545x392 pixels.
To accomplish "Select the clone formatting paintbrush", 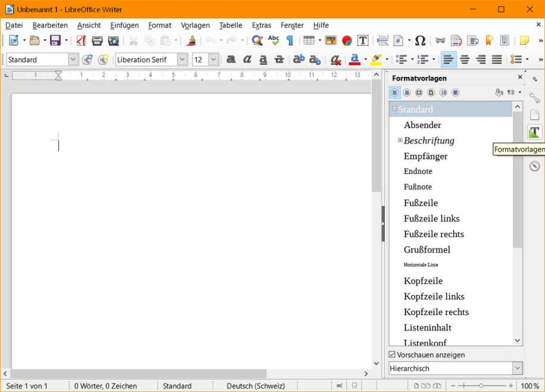I will tap(191, 41).
